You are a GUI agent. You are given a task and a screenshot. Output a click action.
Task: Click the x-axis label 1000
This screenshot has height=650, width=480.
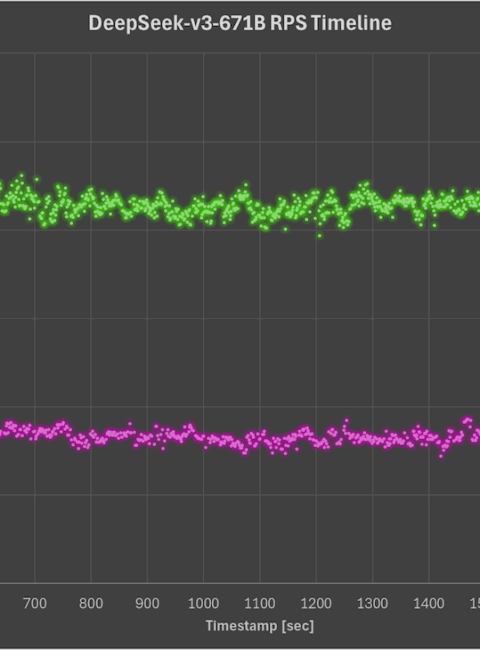(x=204, y=603)
